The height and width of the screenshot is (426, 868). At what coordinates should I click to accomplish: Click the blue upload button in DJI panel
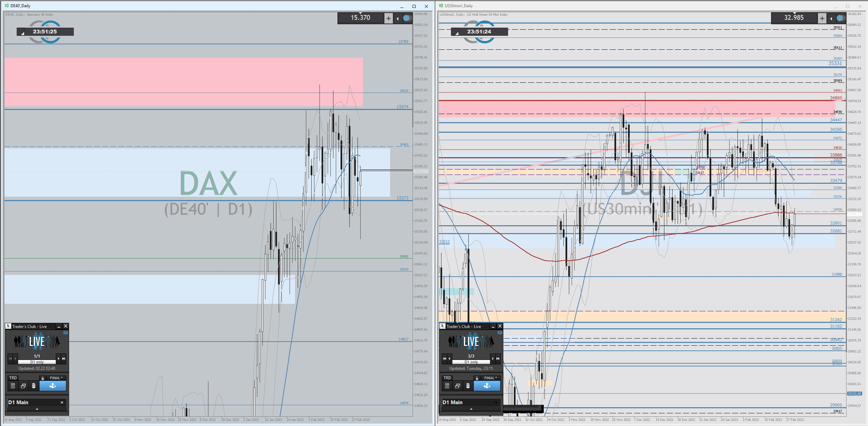[487, 386]
